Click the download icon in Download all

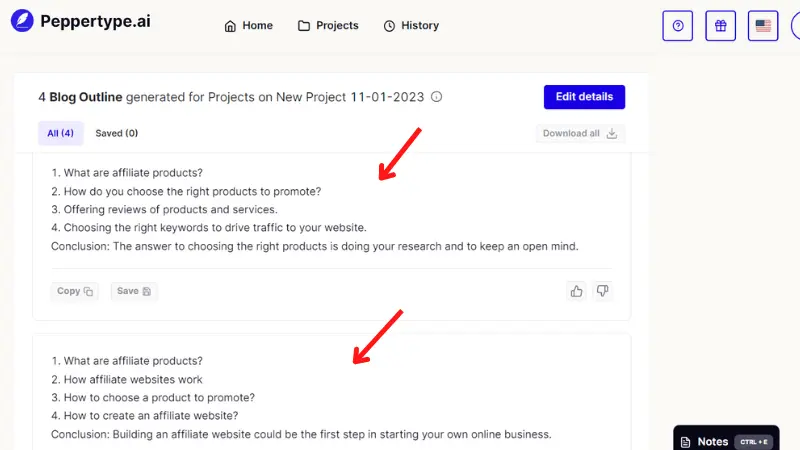612,134
